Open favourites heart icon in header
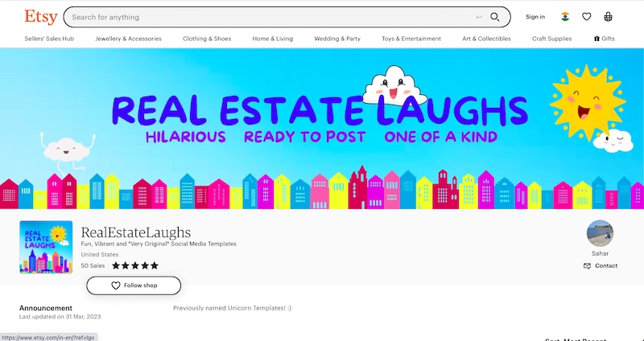Screen dimensions: 644x341 point(587,16)
